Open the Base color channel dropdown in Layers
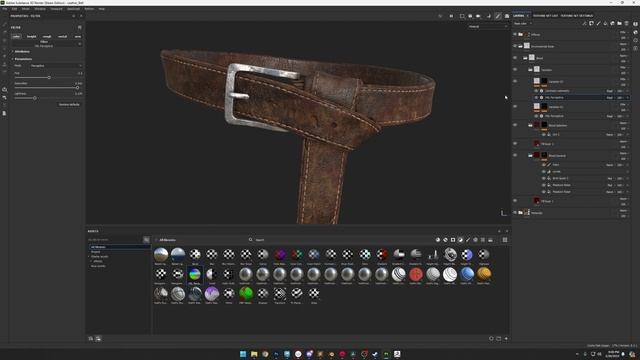This screenshot has width=640, height=360. [523, 24]
